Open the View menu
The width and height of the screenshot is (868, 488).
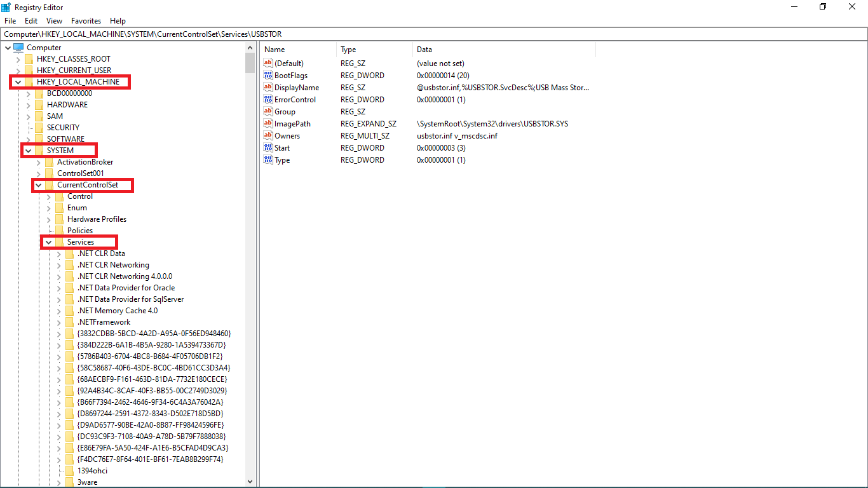(54, 20)
